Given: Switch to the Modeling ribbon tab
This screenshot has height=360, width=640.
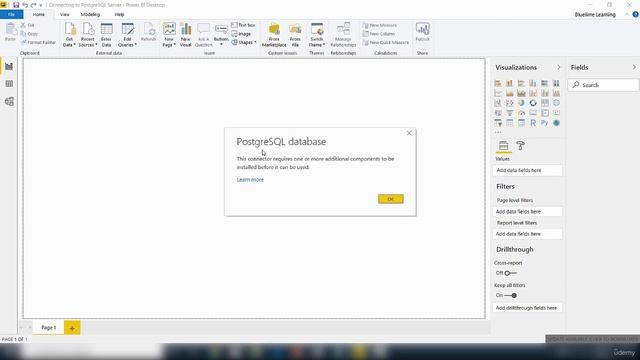Looking at the screenshot, I should coord(90,14).
